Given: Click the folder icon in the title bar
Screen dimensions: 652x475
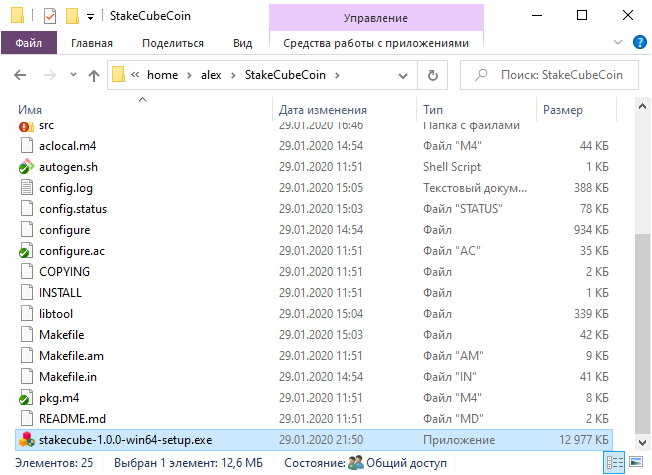Looking at the screenshot, I should [17, 16].
